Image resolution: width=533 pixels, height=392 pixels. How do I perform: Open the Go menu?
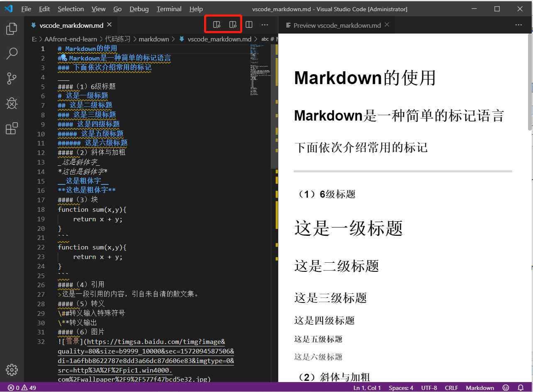(117, 9)
